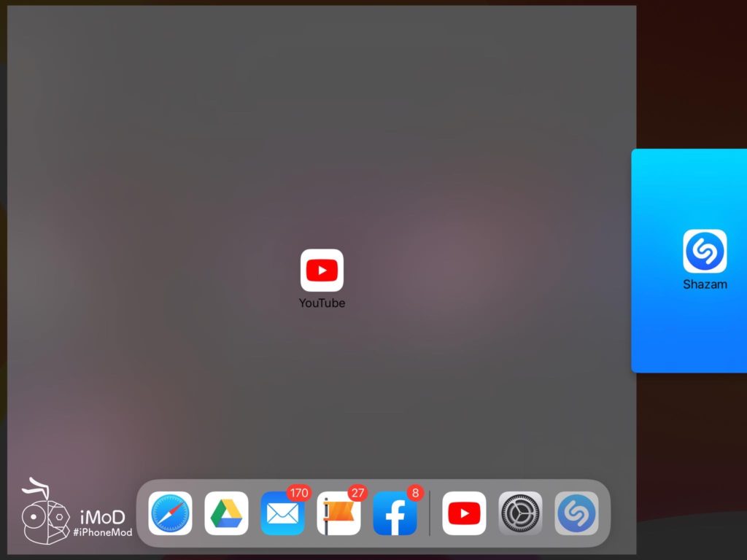Viewport: 747px width, 560px height.
Task: Tap the Shazam label in the split panel
Action: (x=705, y=284)
